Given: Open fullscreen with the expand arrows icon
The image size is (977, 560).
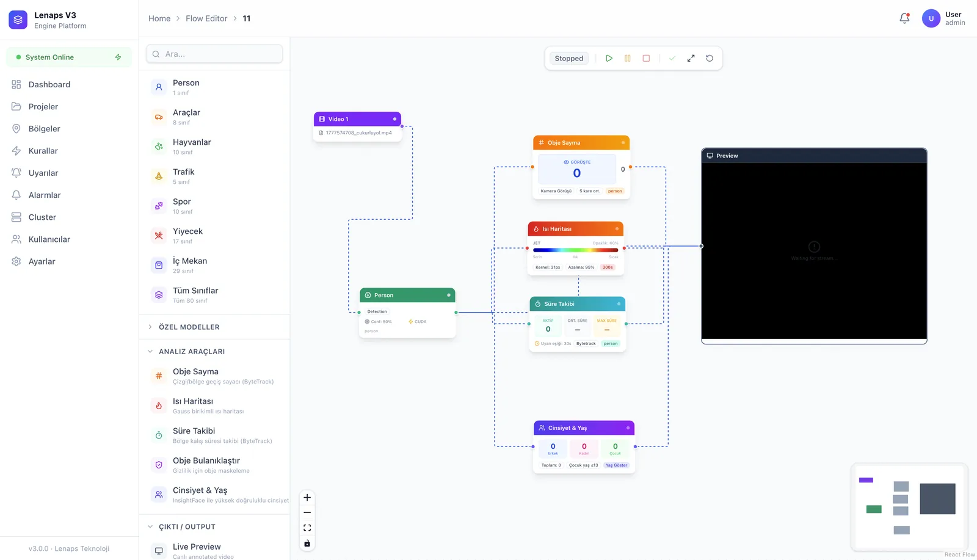Looking at the screenshot, I should [691, 58].
